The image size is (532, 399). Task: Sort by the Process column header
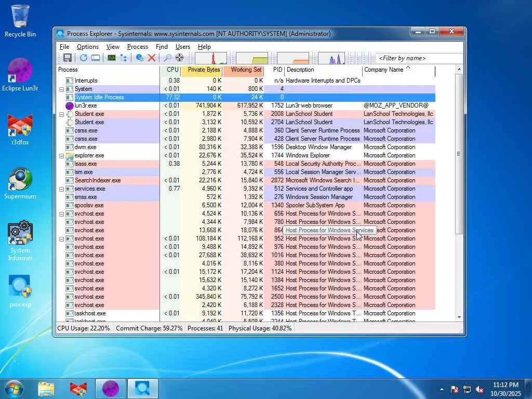tap(108, 70)
